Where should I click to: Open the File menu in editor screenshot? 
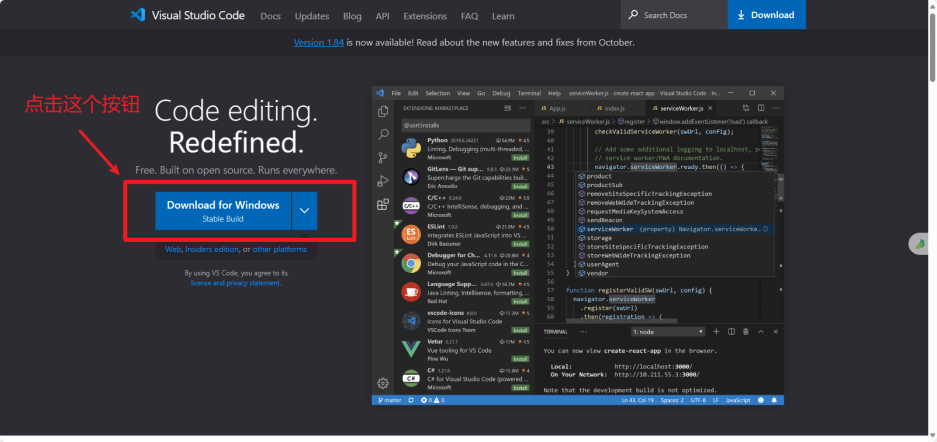[x=396, y=93]
